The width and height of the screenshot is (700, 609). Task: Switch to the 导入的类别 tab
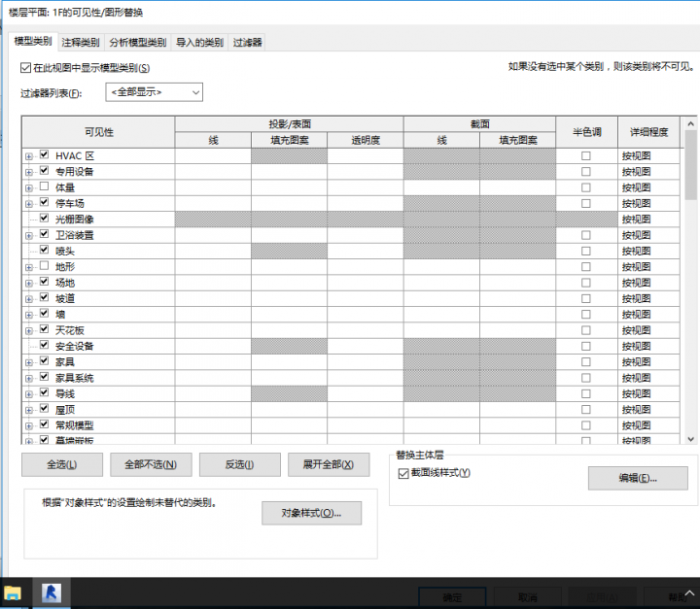199,43
